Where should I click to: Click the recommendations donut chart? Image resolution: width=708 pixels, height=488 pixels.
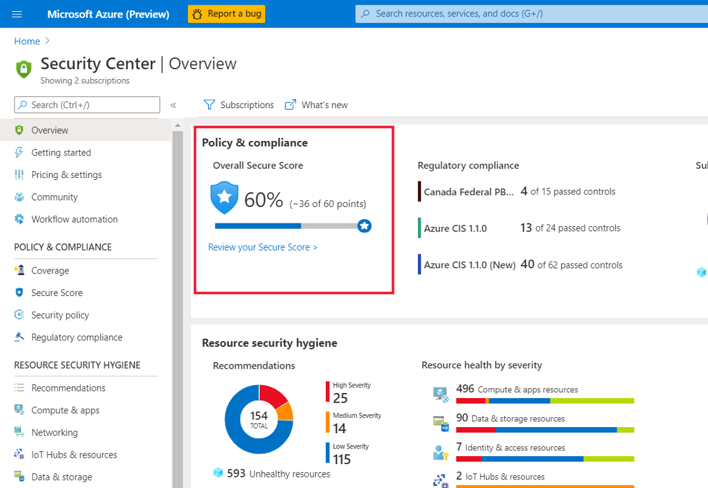[259, 419]
